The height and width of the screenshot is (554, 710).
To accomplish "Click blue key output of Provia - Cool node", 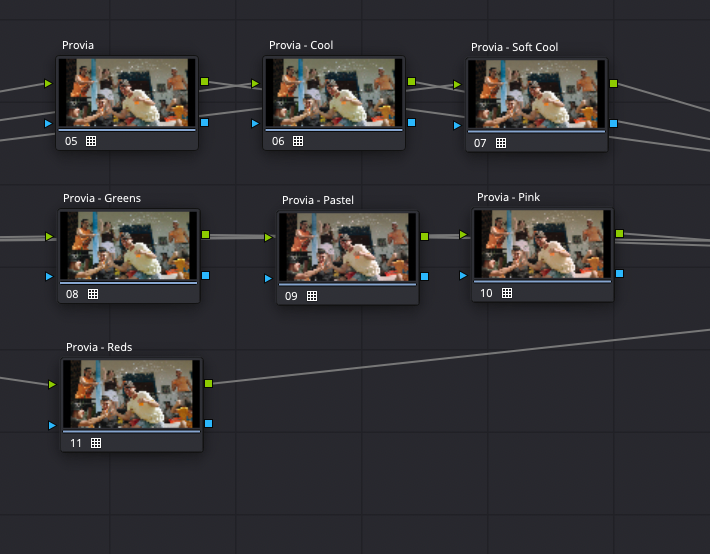I will pos(411,121).
